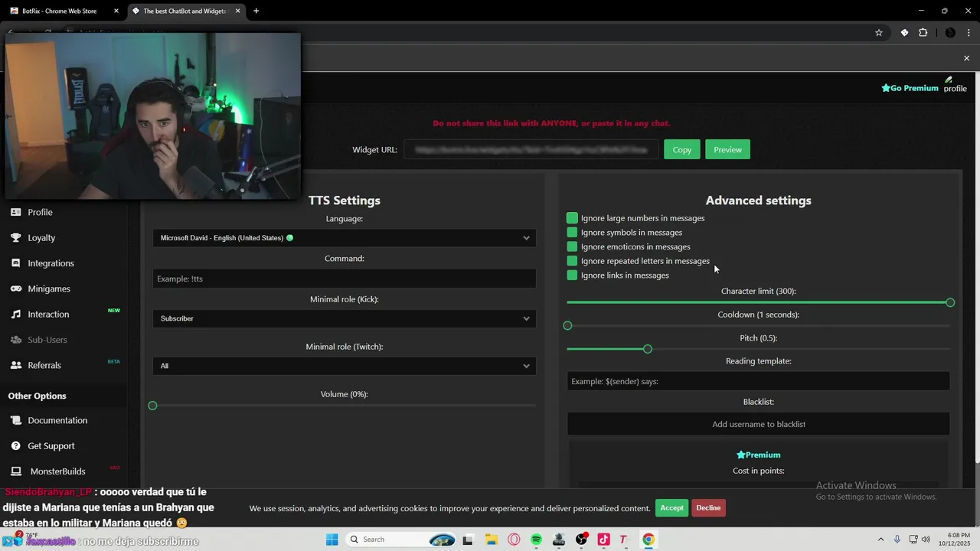Image resolution: width=980 pixels, height=551 pixels.
Task: Click the Cooldown slider handle
Action: pos(567,326)
